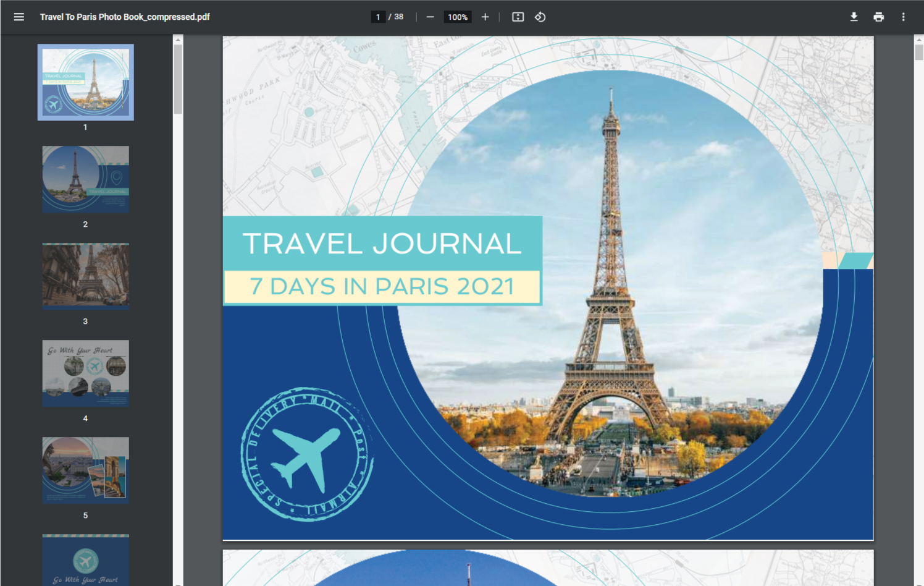This screenshot has width=924, height=586.
Task: Toggle the sidebar menu hamburger icon
Action: (x=19, y=17)
